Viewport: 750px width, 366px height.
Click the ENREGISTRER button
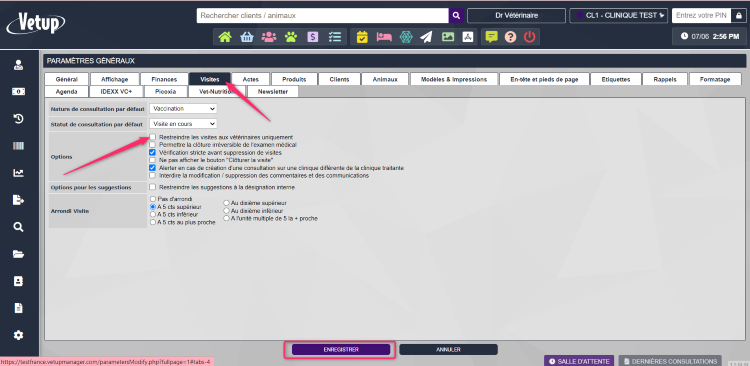(341, 350)
